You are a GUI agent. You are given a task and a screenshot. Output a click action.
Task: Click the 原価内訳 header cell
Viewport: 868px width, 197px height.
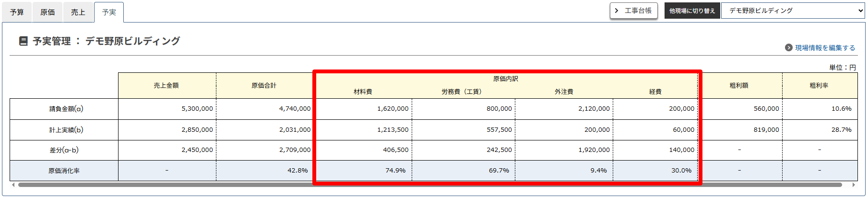(506, 79)
